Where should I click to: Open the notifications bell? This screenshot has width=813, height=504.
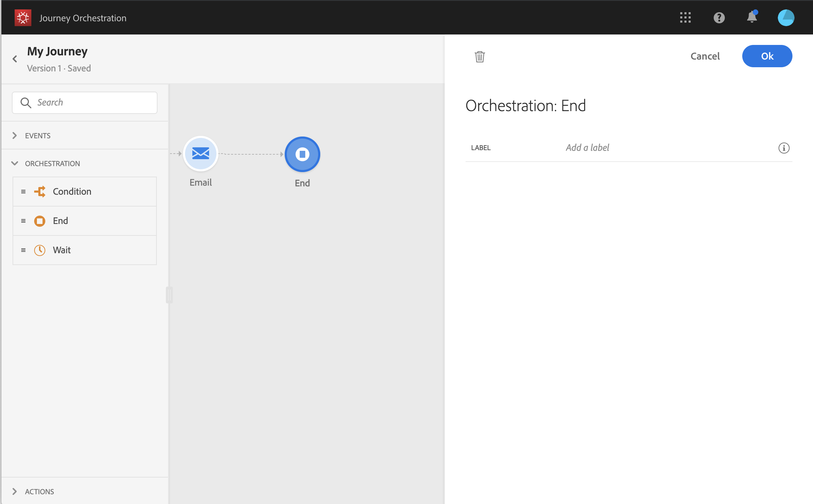click(x=752, y=17)
